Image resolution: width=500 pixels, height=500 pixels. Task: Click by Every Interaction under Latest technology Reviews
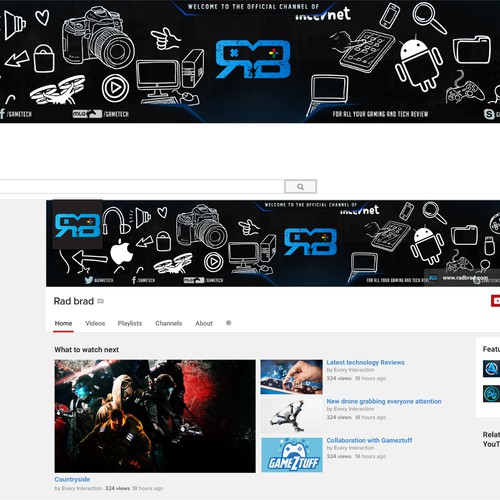pyautogui.click(x=350, y=370)
